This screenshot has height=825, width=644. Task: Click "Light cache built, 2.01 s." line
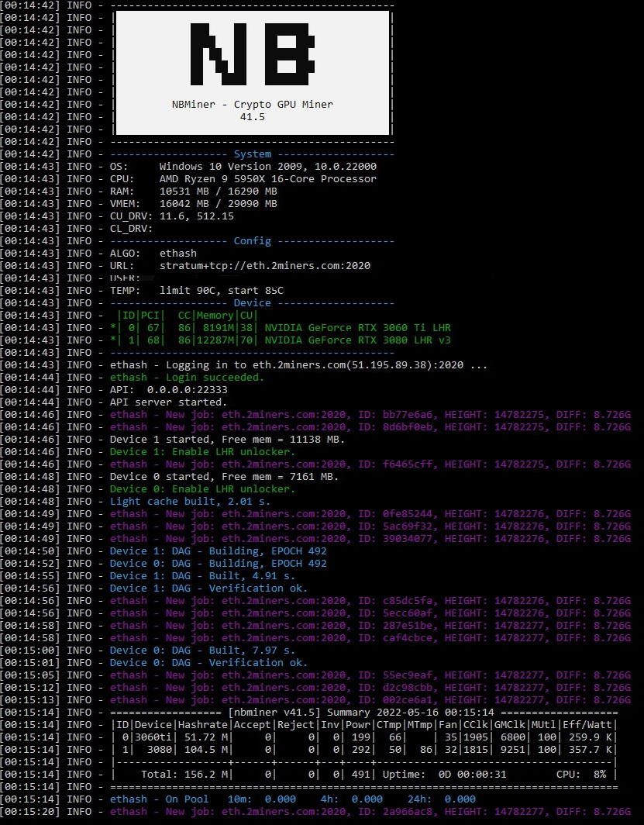[x=191, y=502]
